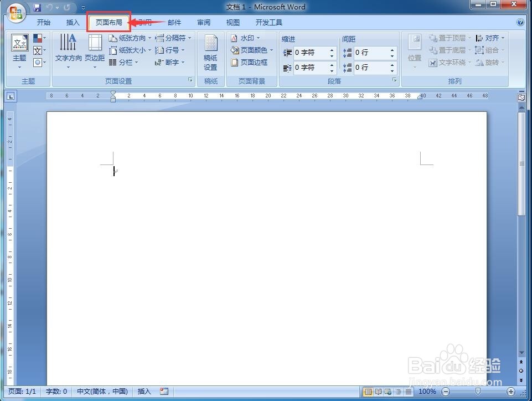Save the document from Quick Access toolbar

(37, 7)
